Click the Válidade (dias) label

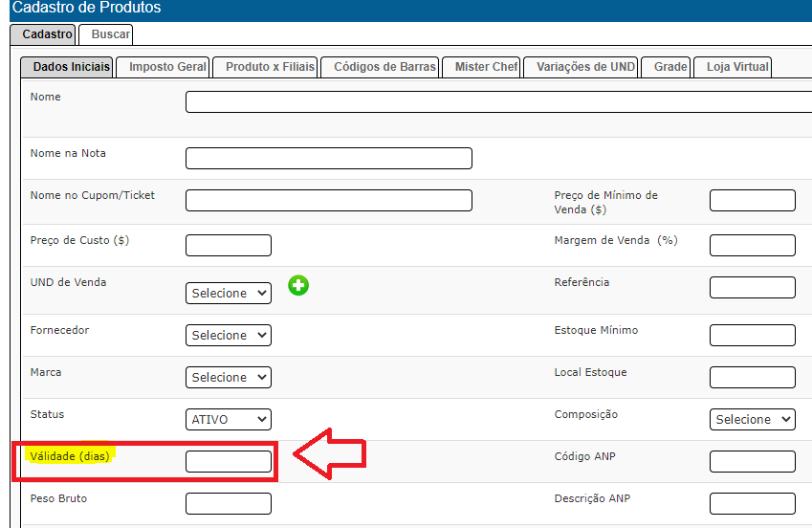(70, 456)
